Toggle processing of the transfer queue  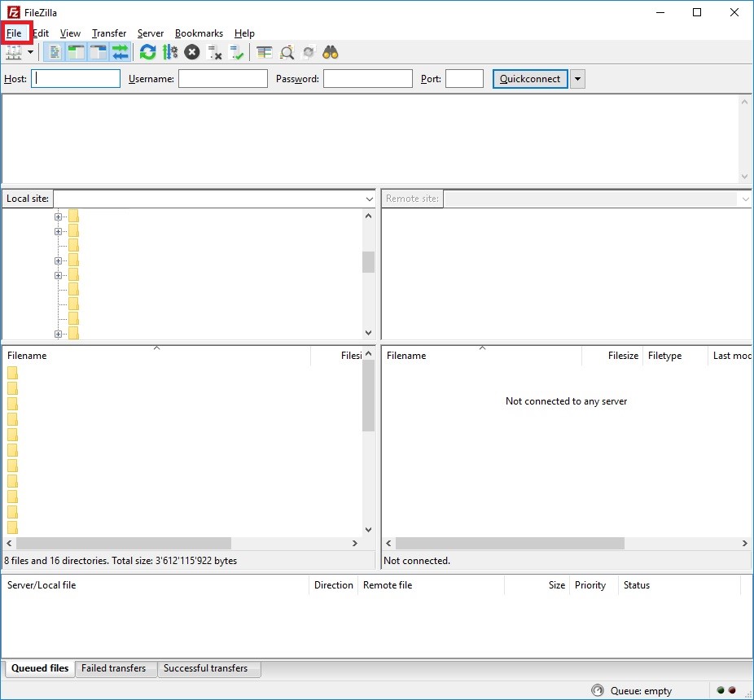tap(169, 52)
